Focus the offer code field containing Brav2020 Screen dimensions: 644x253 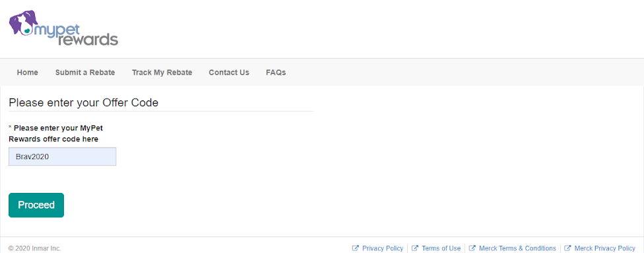[63, 157]
